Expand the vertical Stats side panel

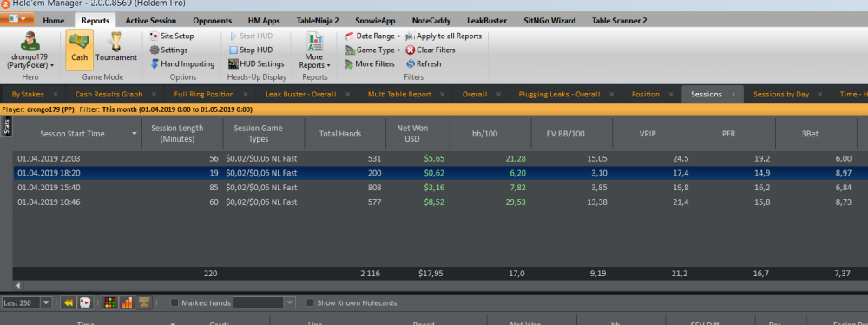tap(7, 127)
